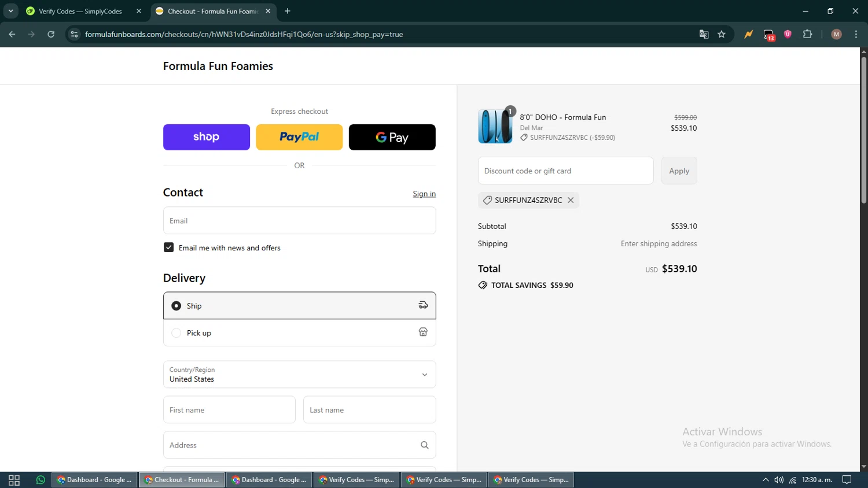The image size is (868, 488).
Task: Remove the SURFFUNZ4SZRVBC discount code
Action: click(571, 200)
